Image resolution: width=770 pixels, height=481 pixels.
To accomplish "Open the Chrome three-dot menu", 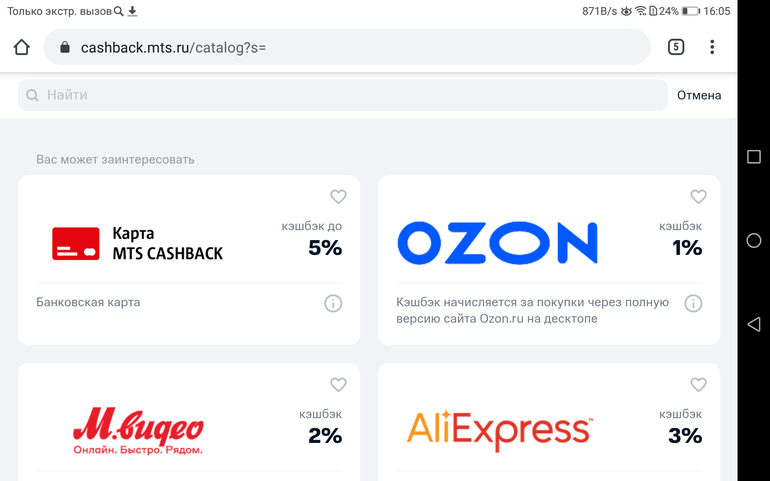I will tap(712, 47).
